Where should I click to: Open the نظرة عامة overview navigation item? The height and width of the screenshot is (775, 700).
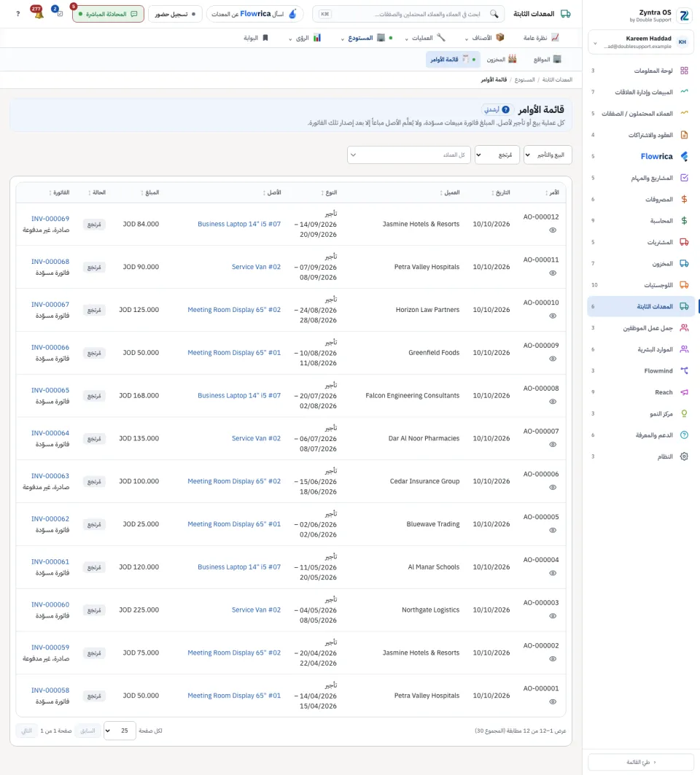click(x=541, y=38)
